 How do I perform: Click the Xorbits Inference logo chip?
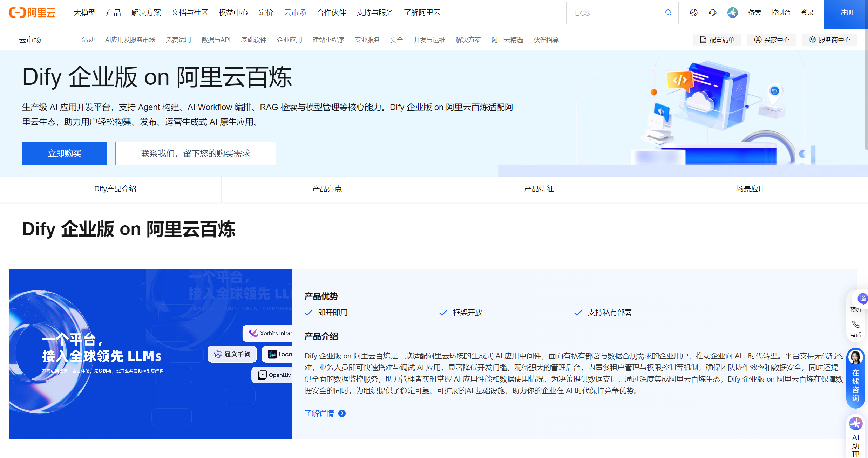(x=267, y=333)
